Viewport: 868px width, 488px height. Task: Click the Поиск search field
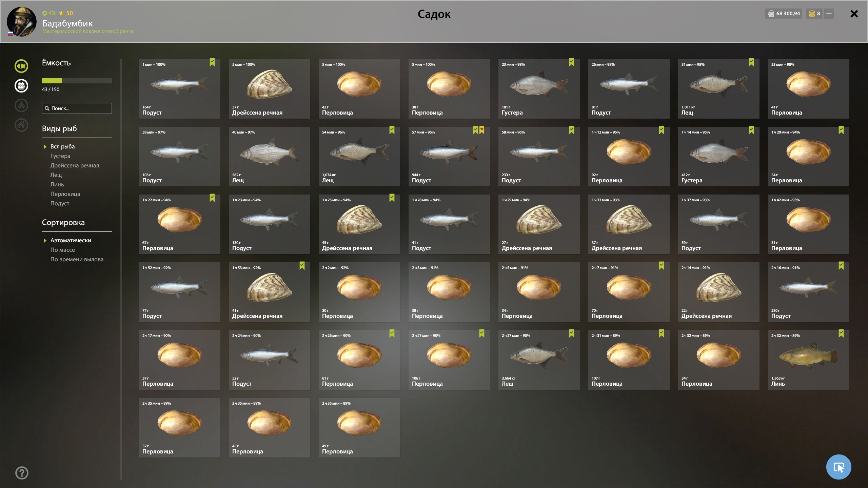click(77, 108)
